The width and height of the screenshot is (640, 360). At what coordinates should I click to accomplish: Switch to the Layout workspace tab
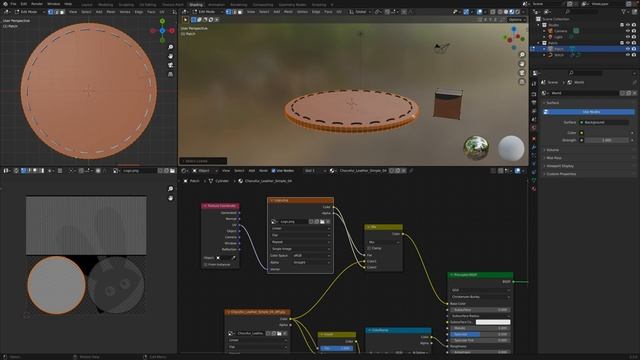(x=87, y=4)
